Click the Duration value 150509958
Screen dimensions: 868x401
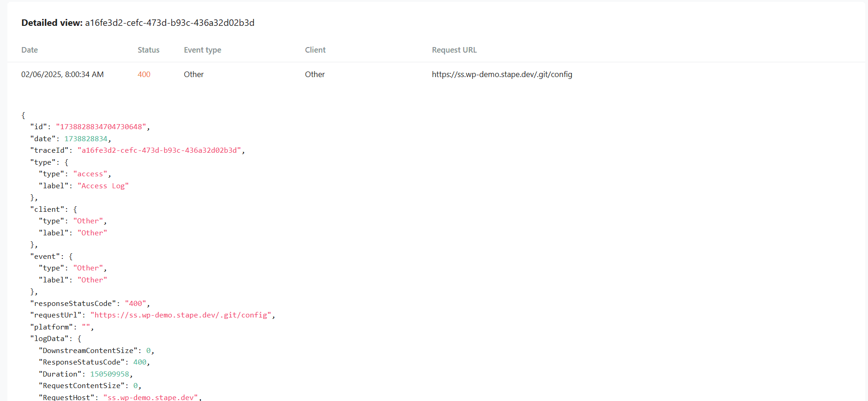(x=110, y=374)
